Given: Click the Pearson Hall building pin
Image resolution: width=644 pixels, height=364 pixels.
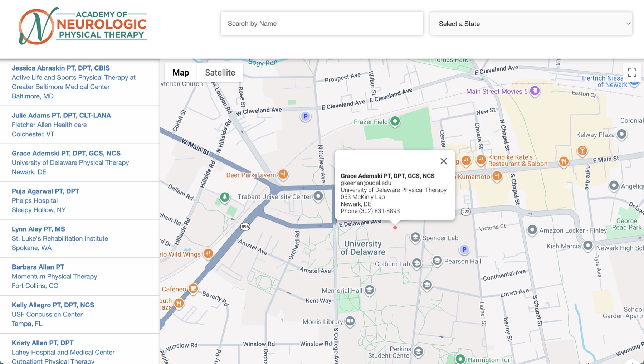Looking at the screenshot, I should click(x=437, y=261).
